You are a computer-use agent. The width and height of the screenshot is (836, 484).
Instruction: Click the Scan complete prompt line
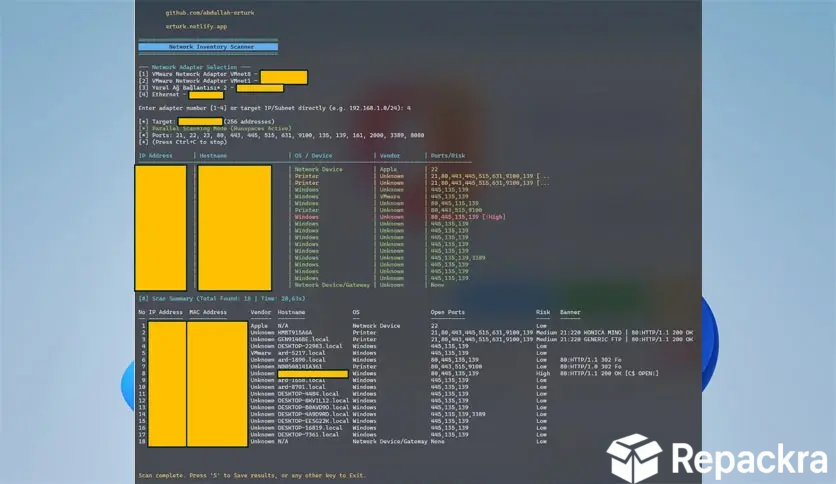(x=252, y=475)
